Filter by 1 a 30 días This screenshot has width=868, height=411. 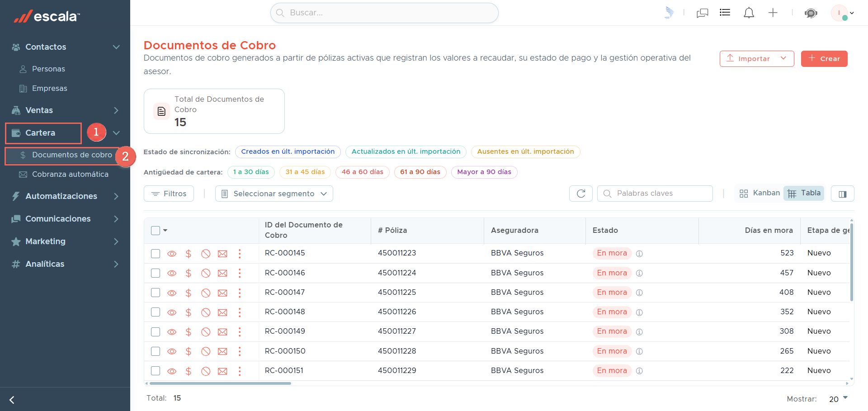[x=251, y=172]
